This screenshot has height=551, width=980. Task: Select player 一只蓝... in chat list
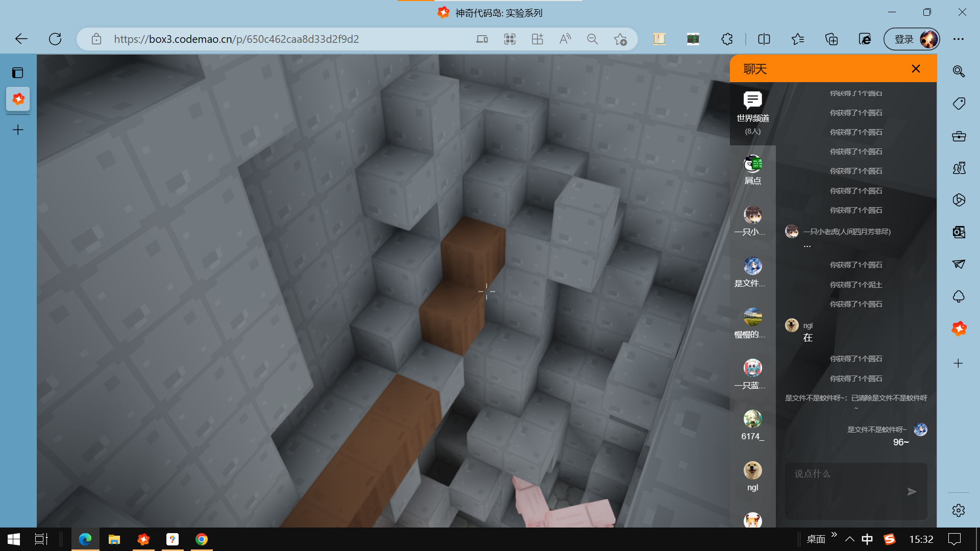753,374
